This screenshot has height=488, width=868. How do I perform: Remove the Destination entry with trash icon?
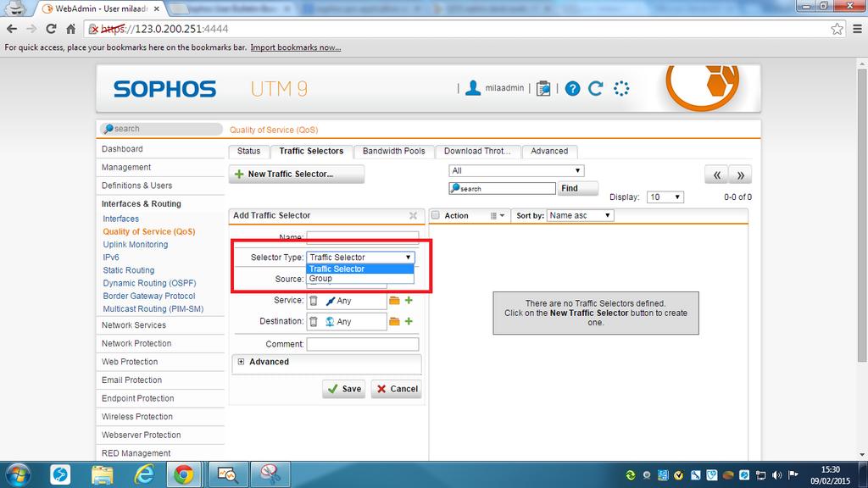(x=314, y=321)
